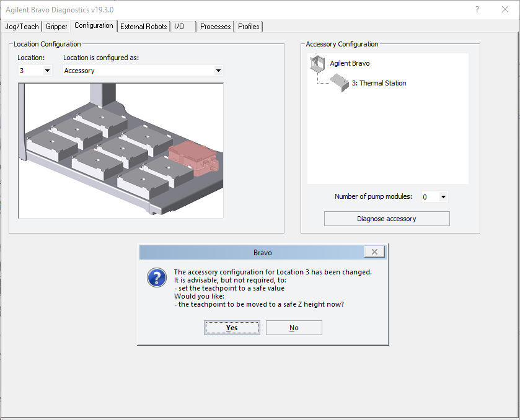Switch to the Gripper tab
This screenshot has height=420, width=520.
click(x=56, y=27)
